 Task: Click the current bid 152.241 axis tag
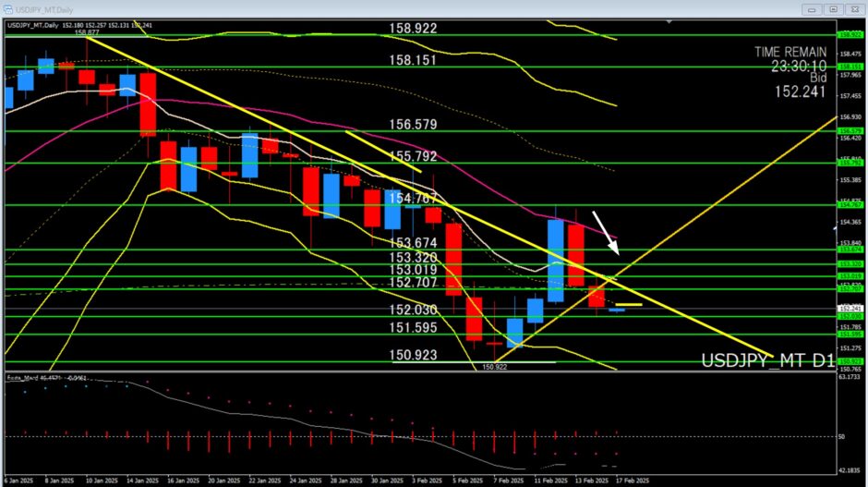tap(850, 309)
